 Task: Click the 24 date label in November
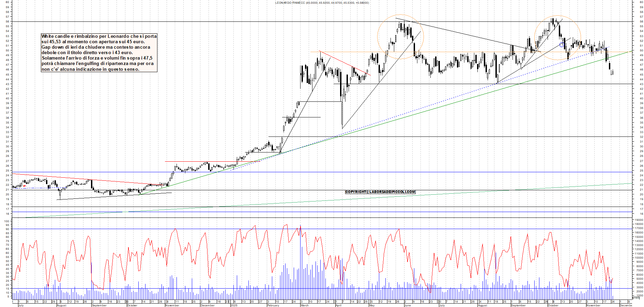click(x=613, y=301)
